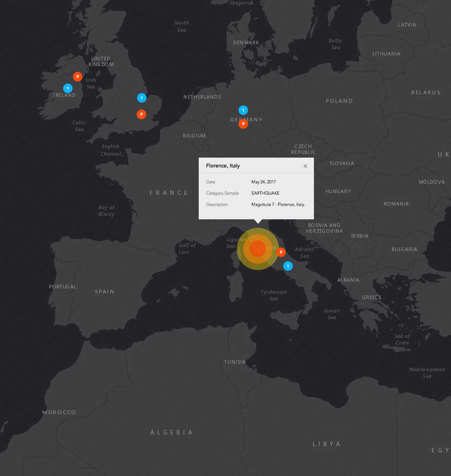The height and width of the screenshot is (476, 451).
Task: Click the Gulf of Lion label
Action: [187, 249]
